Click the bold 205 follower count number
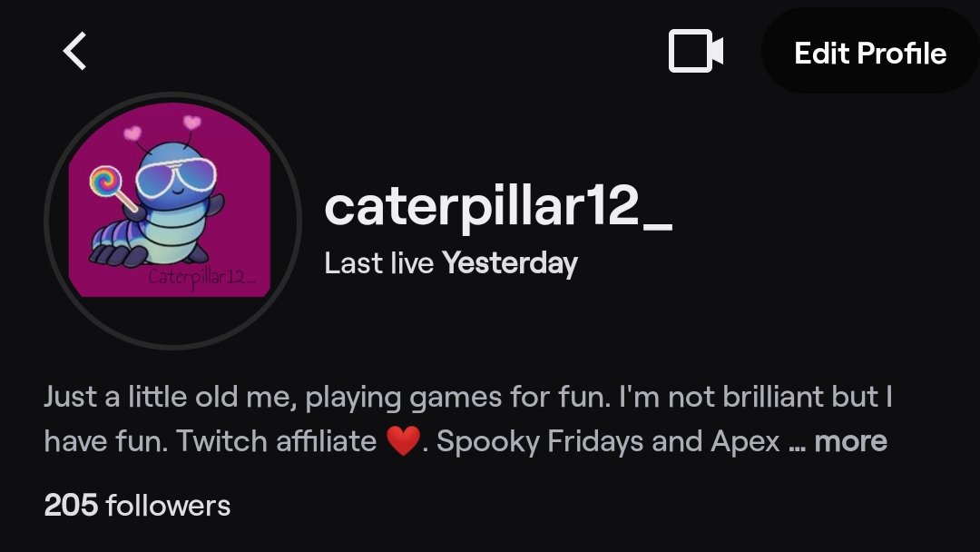Viewport: 980px width, 552px height. [71, 505]
